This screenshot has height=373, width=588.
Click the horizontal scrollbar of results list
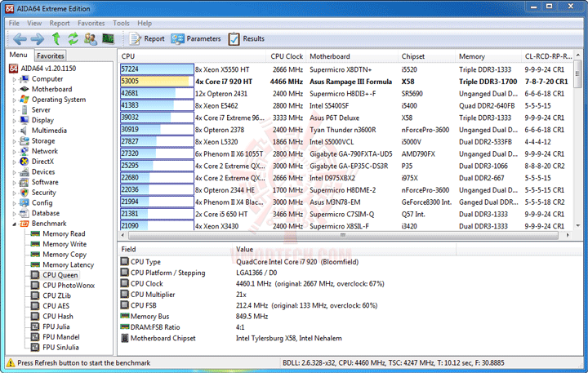(343, 235)
